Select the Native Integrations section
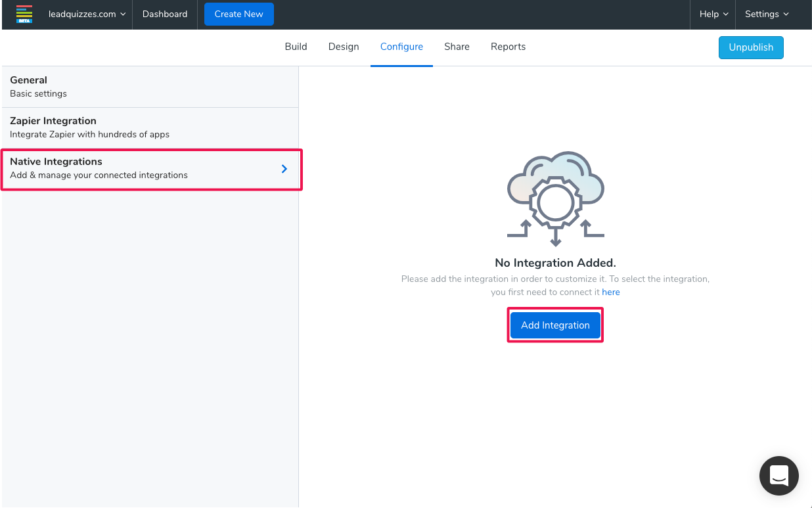The height and width of the screenshot is (508, 812). (150, 169)
